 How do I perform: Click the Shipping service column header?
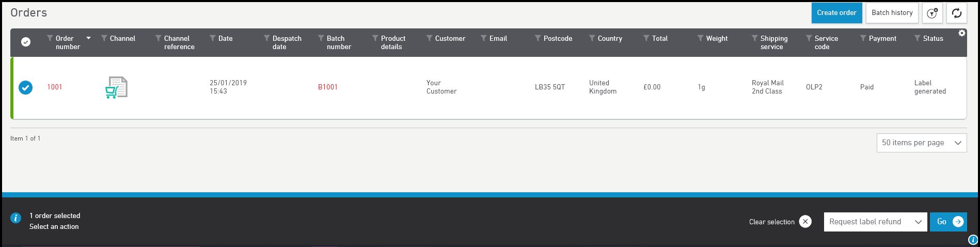pyautogui.click(x=773, y=42)
